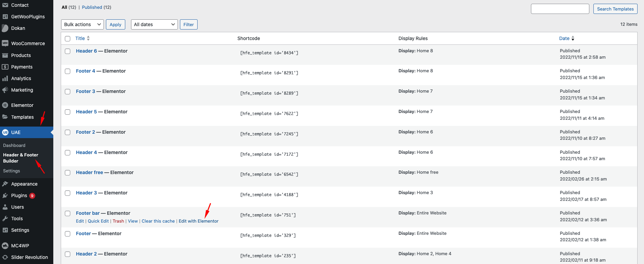Click the Trash link for Footer bar

pyautogui.click(x=118, y=221)
